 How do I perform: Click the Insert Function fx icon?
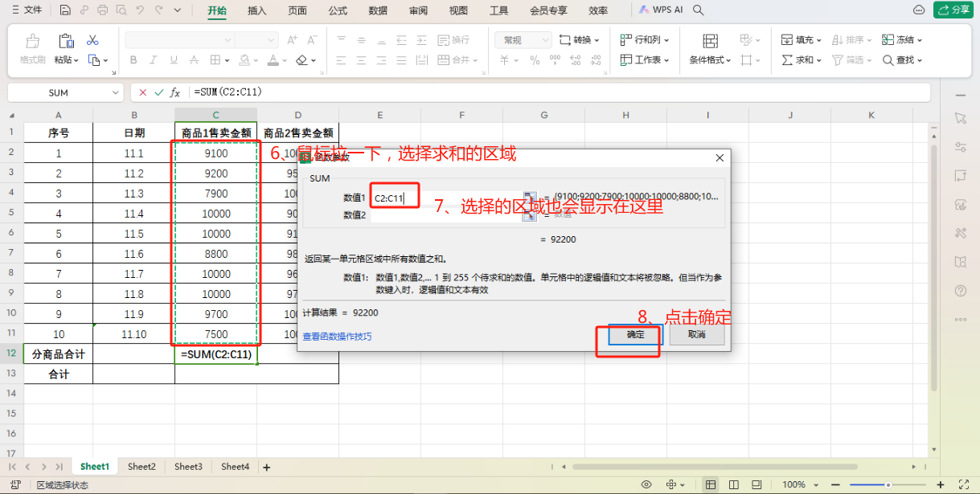coord(175,92)
